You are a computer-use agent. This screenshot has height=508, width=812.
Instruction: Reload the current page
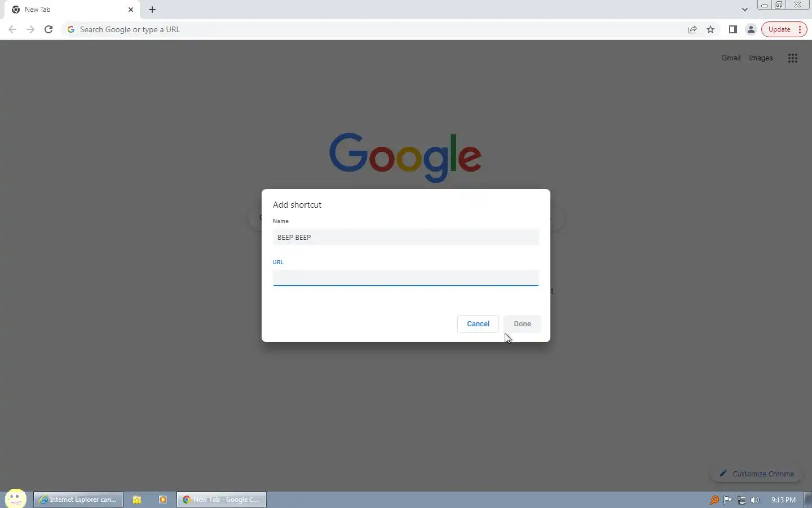pyautogui.click(x=48, y=29)
